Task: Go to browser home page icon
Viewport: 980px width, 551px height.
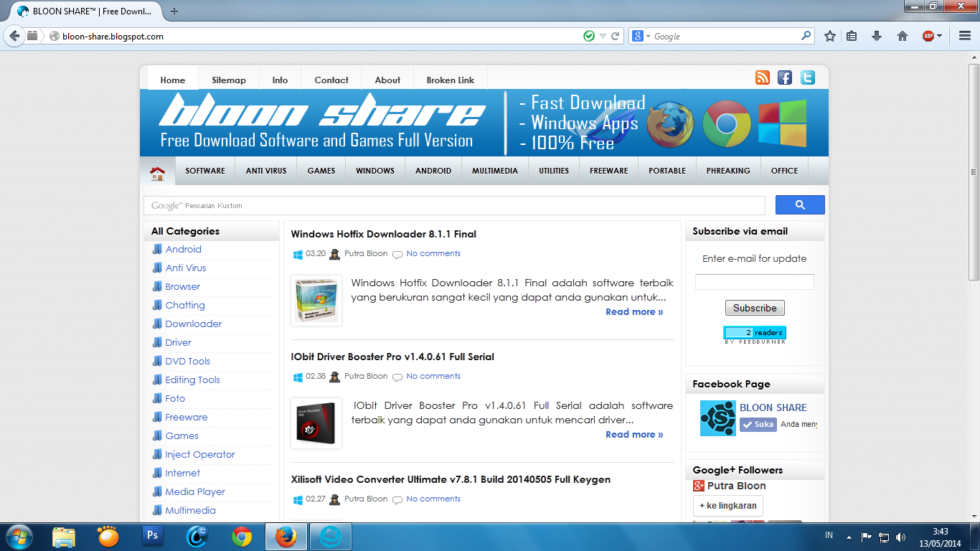Action: point(903,36)
